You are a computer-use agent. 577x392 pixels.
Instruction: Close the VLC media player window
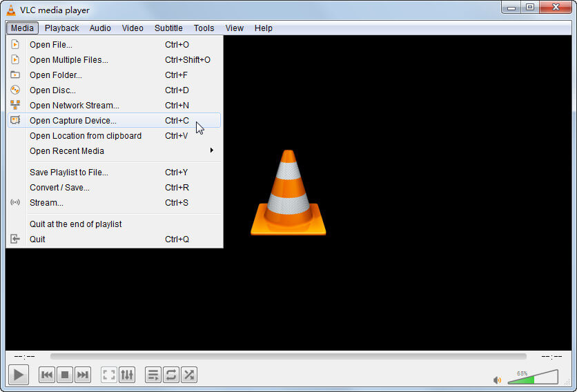coord(556,8)
